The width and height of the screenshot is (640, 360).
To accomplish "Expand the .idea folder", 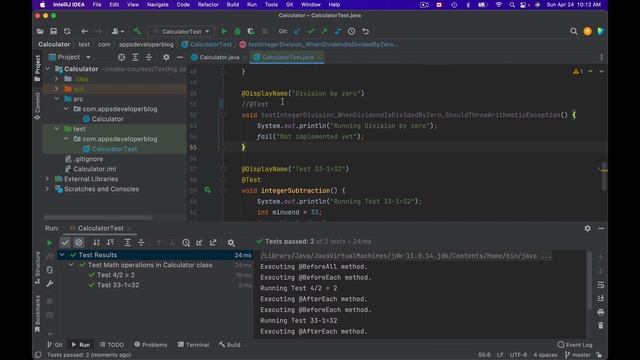I will 57,79.
